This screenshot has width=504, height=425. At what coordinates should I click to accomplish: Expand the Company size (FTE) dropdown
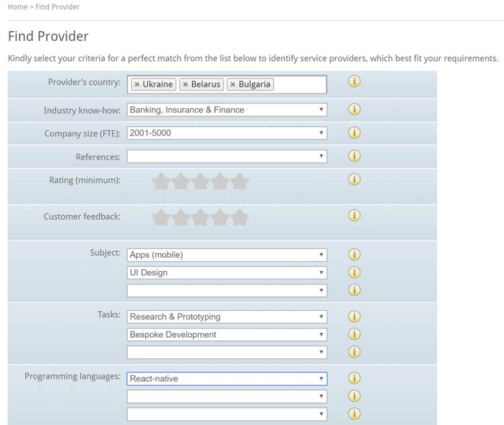[x=226, y=133]
